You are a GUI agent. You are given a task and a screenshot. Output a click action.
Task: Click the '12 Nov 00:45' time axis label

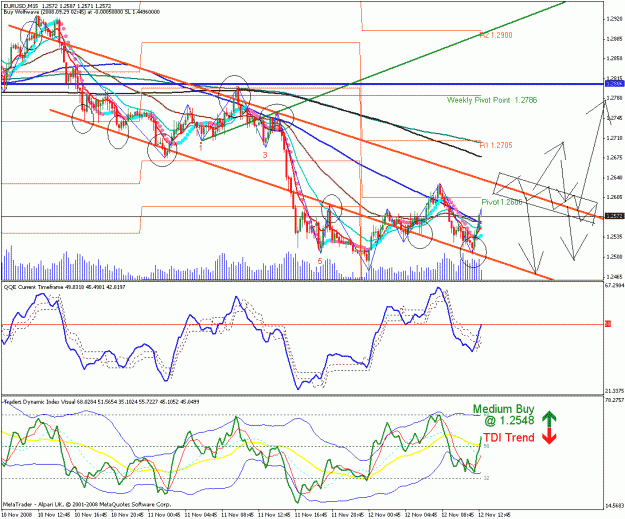pos(384,515)
